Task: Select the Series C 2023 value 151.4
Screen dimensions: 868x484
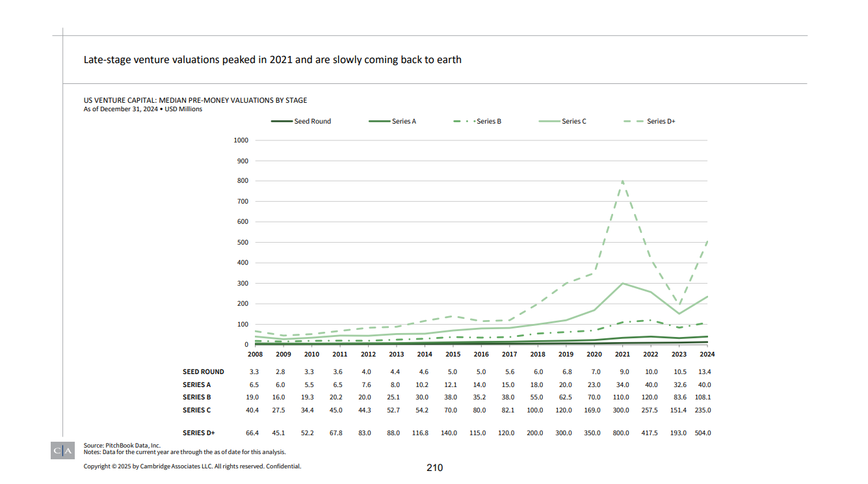Action: [677, 410]
